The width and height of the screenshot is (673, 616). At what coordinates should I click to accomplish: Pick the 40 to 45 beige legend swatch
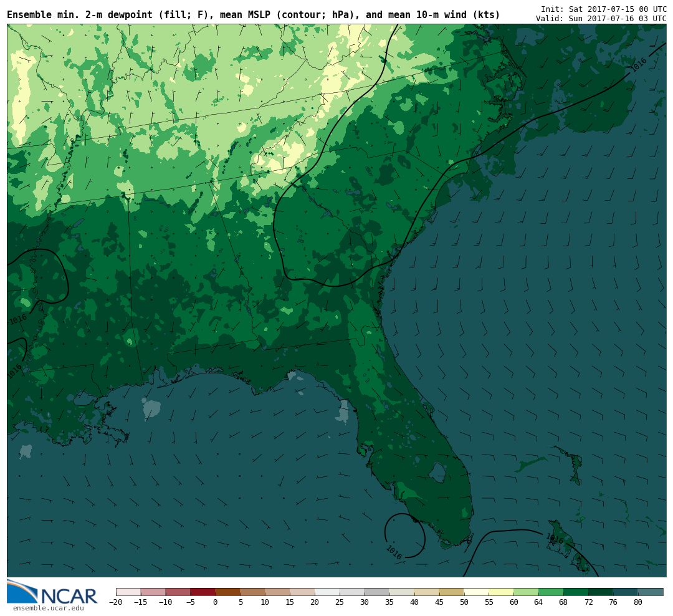click(427, 592)
